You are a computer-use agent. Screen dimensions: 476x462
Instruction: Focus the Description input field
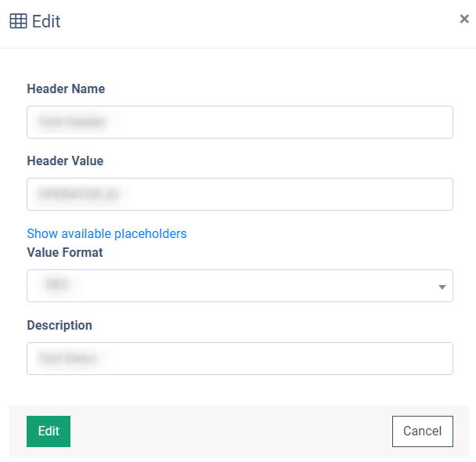(x=240, y=359)
